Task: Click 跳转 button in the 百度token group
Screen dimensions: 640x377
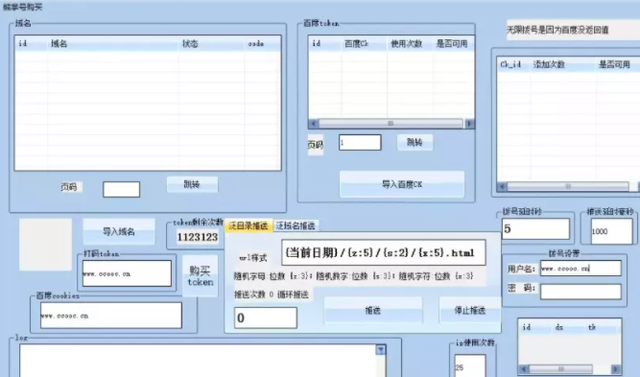Action: click(415, 142)
